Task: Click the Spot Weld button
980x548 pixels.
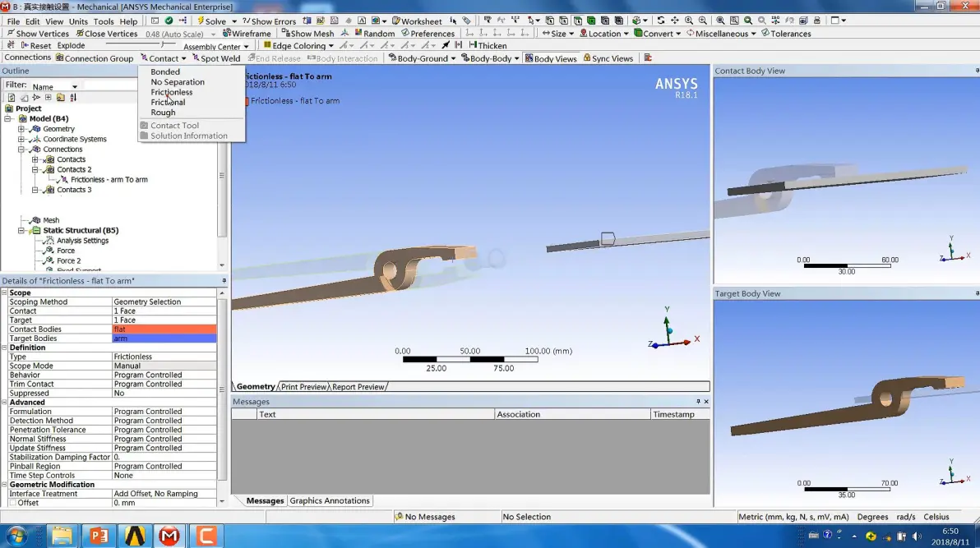Action: tap(216, 58)
